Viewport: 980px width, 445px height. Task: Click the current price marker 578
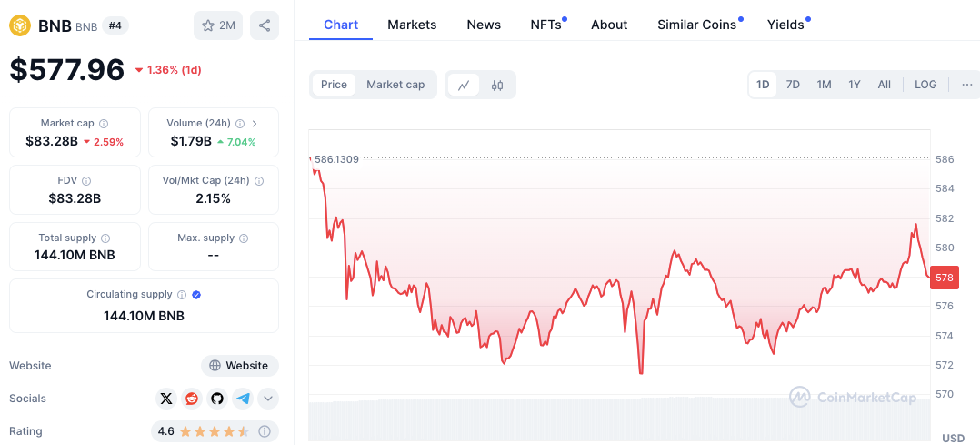click(x=945, y=278)
